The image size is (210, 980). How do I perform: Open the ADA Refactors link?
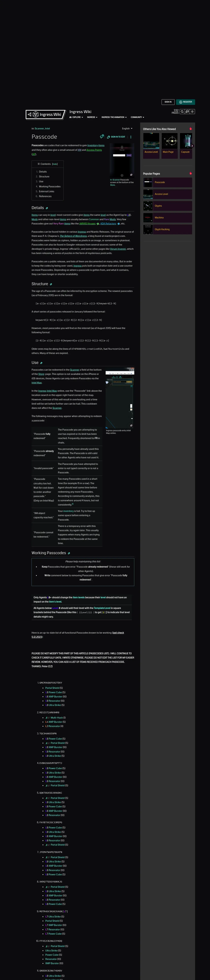[x=108, y=224]
